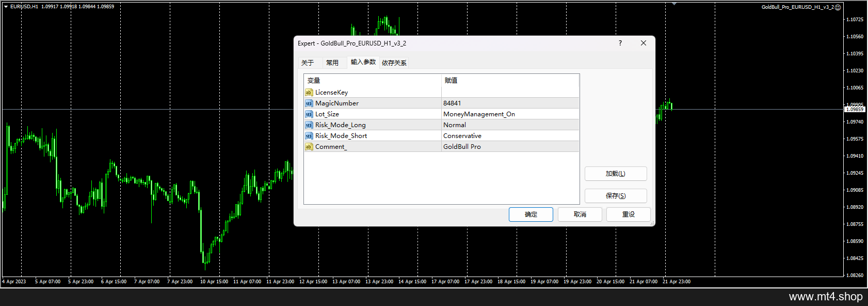Image resolution: width=868 pixels, height=306 pixels.
Task: Cancel with the 取消 button
Action: pos(580,215)
